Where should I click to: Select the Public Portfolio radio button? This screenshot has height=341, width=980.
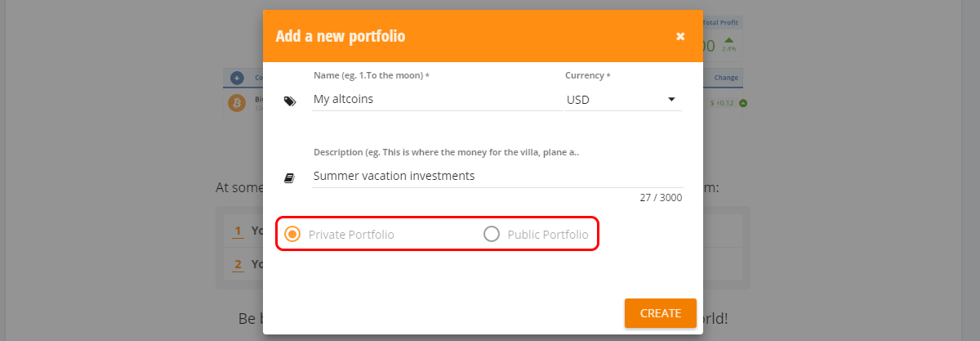coord(492,235)
